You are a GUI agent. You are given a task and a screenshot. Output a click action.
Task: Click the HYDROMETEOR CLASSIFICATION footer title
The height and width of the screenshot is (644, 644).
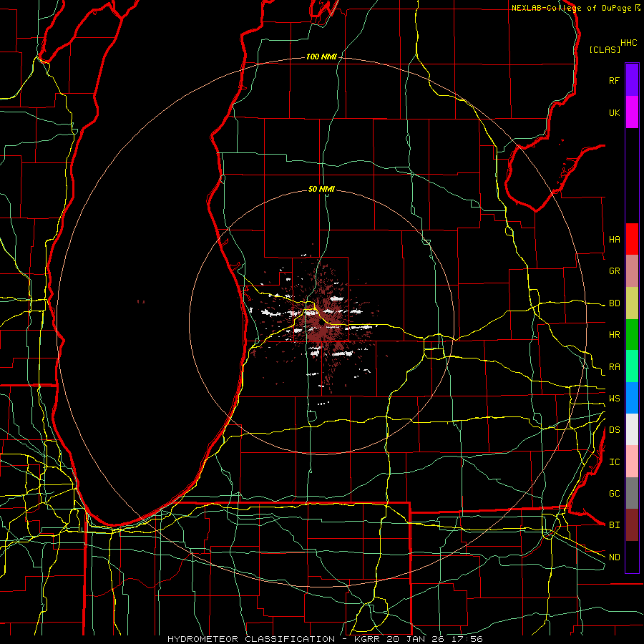[251, 639]
